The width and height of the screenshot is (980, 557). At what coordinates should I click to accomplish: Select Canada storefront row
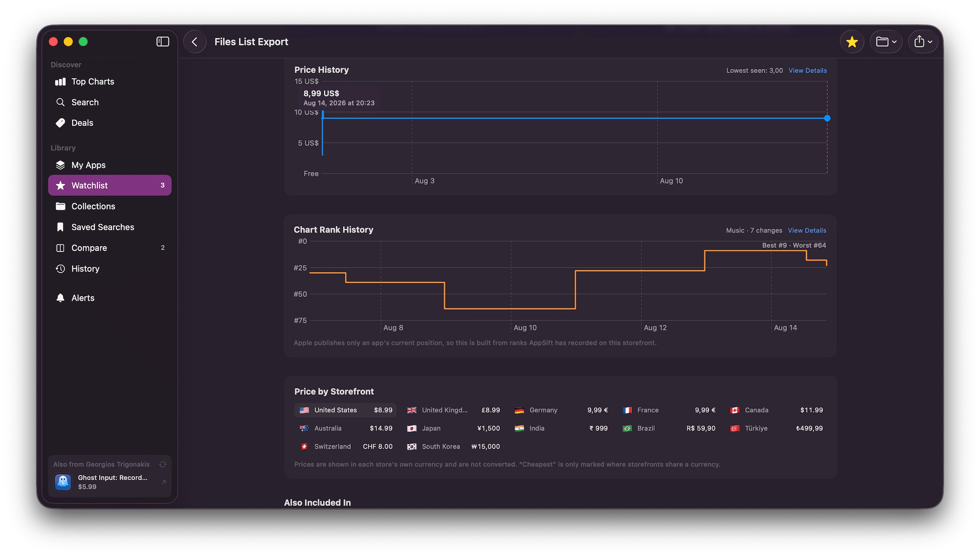(776, 410)
